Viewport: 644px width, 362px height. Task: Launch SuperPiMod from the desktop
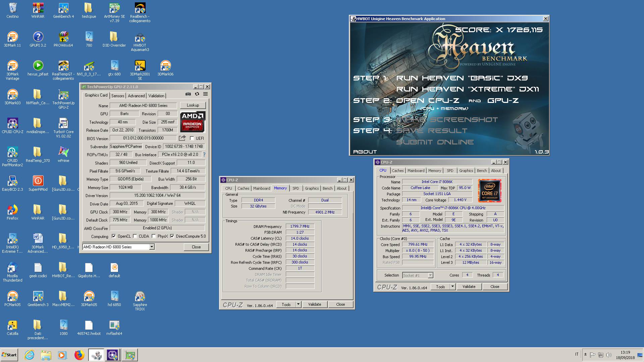click(38, 183)
